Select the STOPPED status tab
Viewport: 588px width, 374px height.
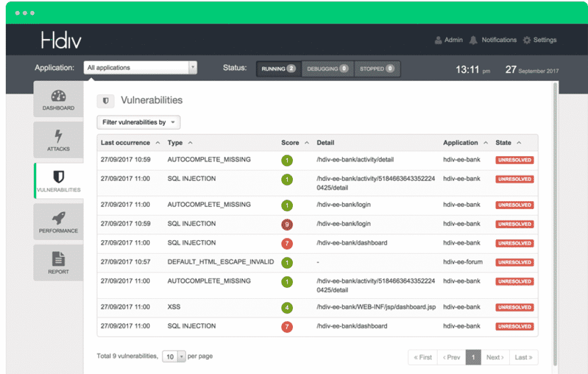point(377,68)
